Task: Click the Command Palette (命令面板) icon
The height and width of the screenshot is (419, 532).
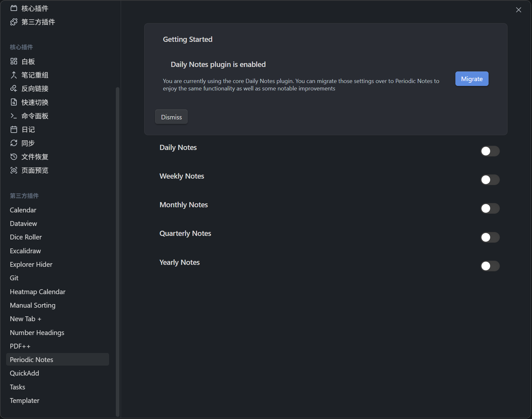Action: coord(14,116)
